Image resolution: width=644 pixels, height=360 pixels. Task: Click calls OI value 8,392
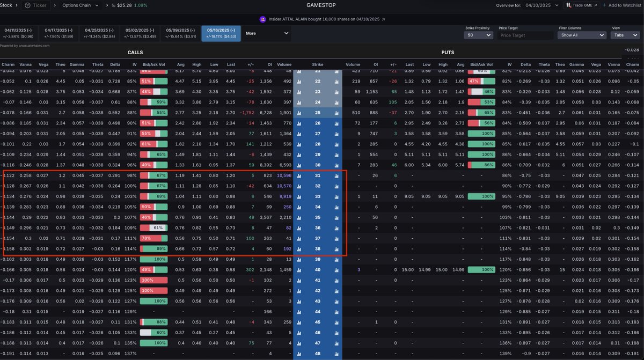pos(265,165)
